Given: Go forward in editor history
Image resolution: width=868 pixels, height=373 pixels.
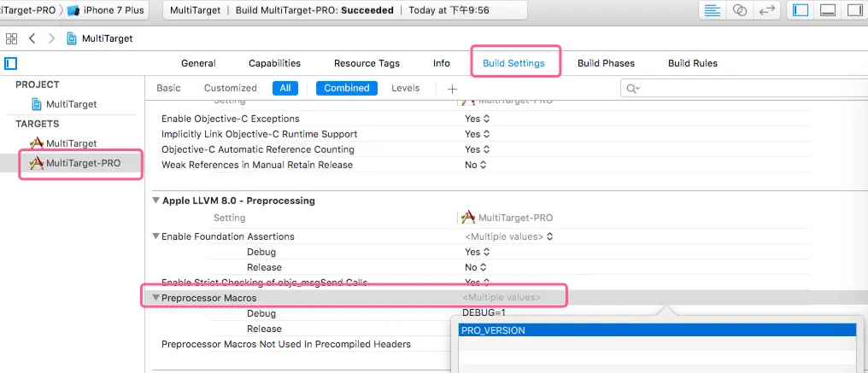Looking at the screenshot, I should [x=51, y=38].
